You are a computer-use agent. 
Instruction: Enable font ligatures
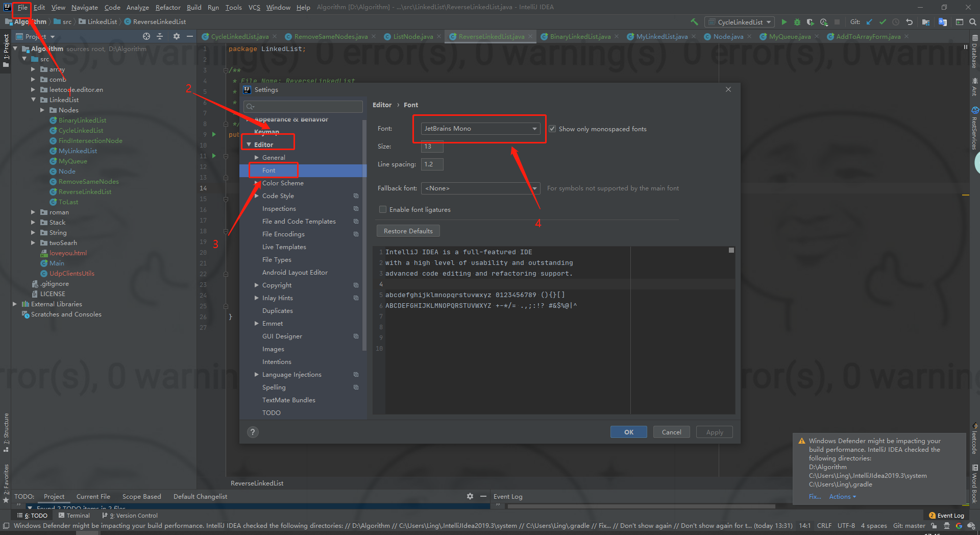pyautogui.click(x=382, y=209)
